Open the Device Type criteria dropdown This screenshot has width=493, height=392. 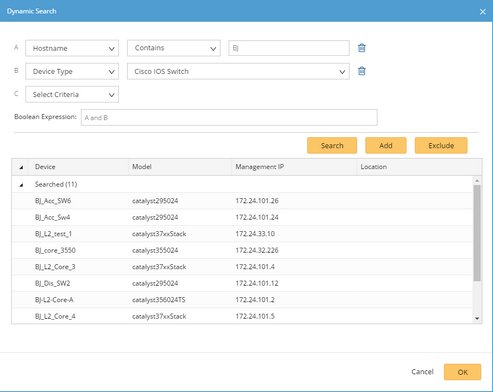tap(72, 71)
